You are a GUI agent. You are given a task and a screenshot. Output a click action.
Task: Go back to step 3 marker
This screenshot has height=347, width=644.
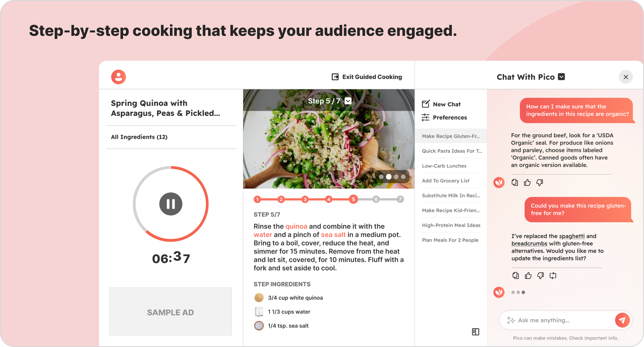pyautogui.click(x=305, y=199)
